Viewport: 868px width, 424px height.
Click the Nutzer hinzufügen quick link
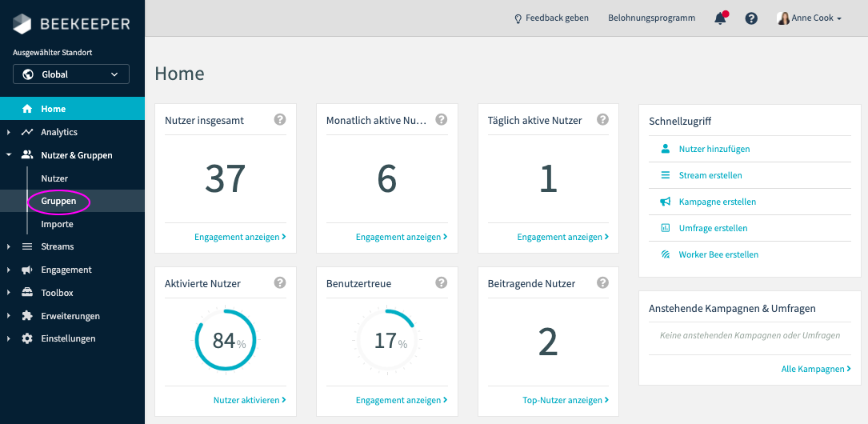click(714, 149)
